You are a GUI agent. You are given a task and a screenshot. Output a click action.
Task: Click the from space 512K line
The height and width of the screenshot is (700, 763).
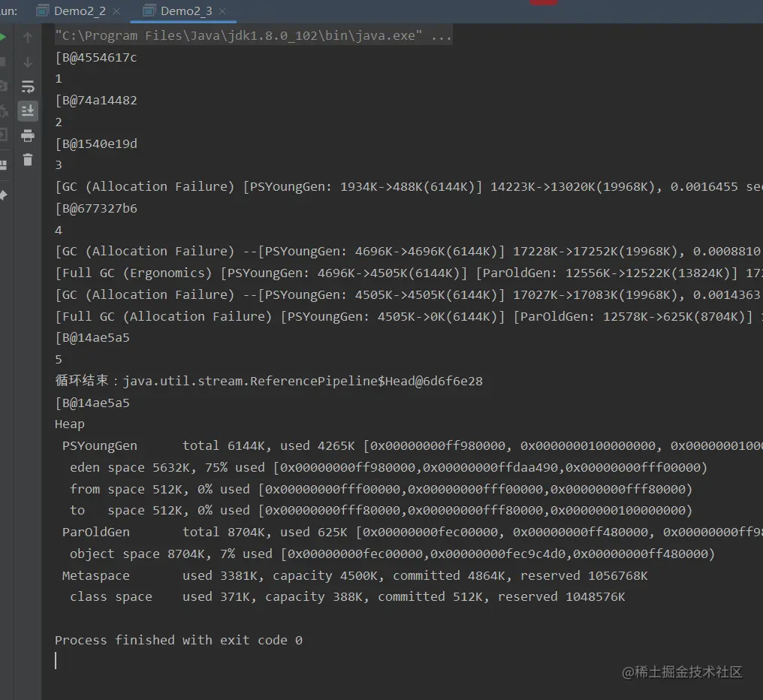point(381,489)
